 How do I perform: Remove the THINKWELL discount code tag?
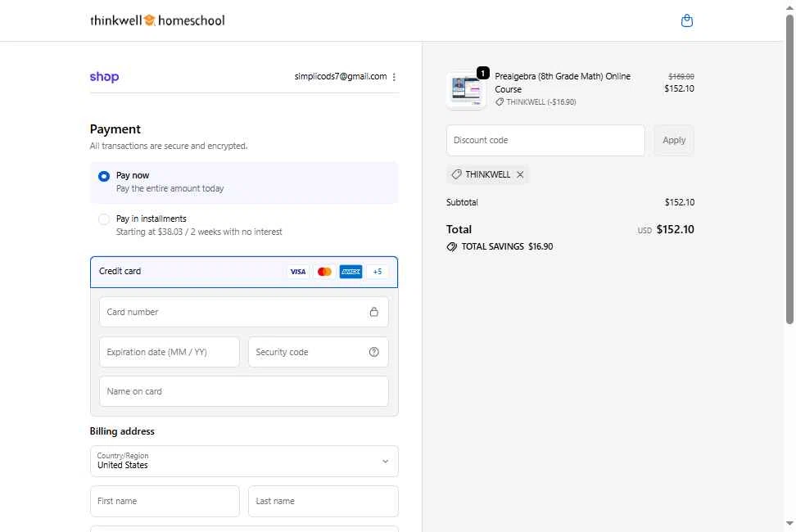520,174
